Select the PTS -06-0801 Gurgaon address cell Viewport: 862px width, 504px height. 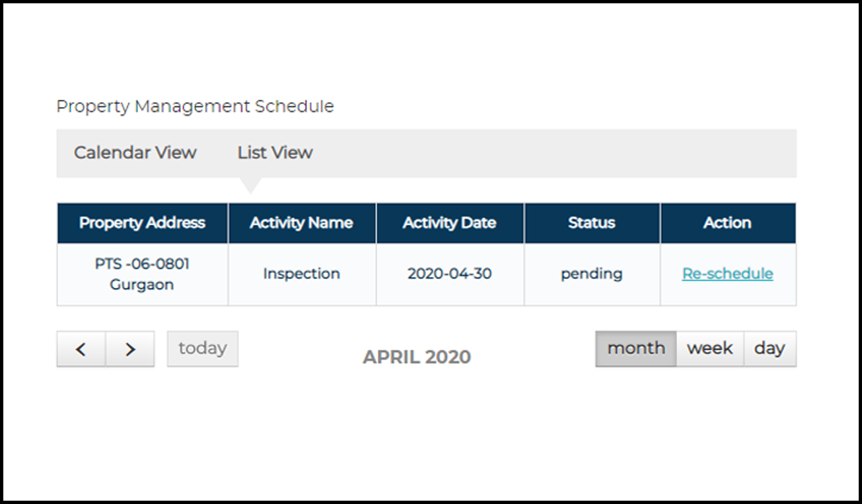143,274
